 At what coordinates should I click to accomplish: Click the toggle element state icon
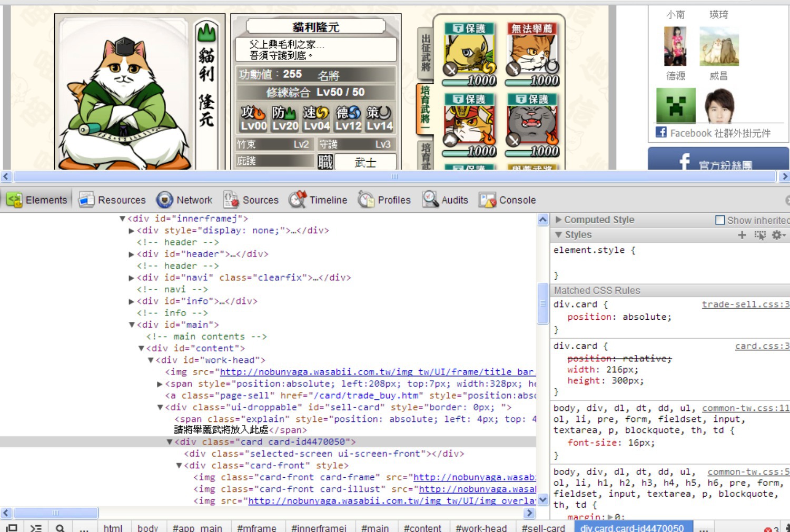759,235
